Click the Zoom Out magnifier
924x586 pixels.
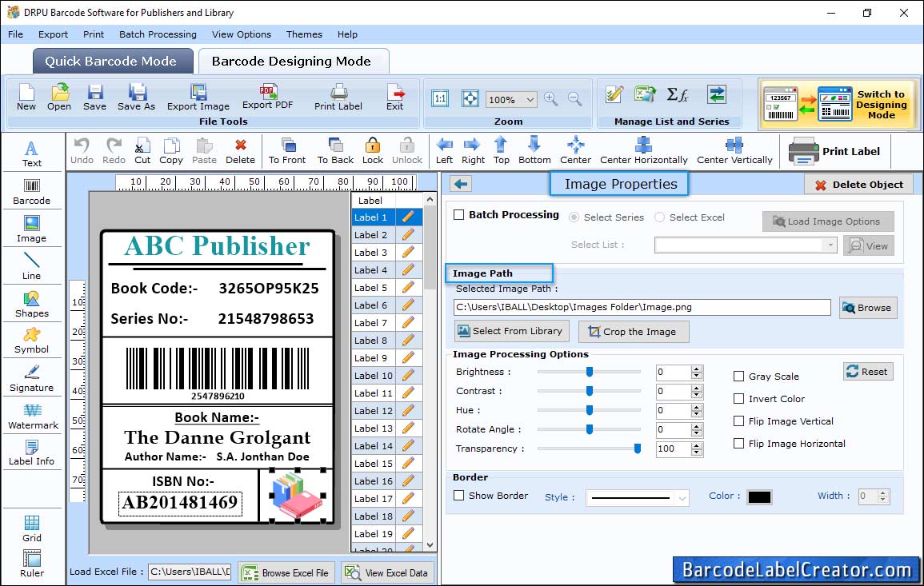tap(574, 99)
